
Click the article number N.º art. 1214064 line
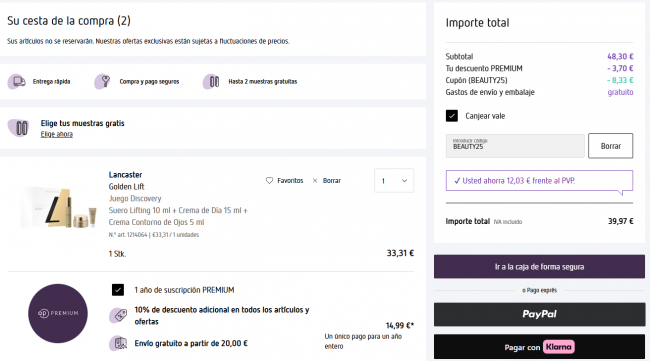click(154, 235)
